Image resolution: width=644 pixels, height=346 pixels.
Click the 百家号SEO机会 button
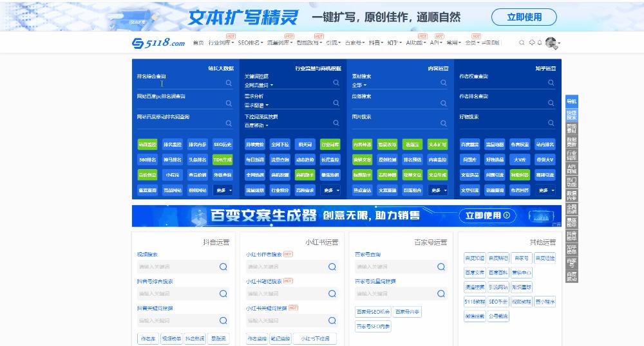coord(374,311)
